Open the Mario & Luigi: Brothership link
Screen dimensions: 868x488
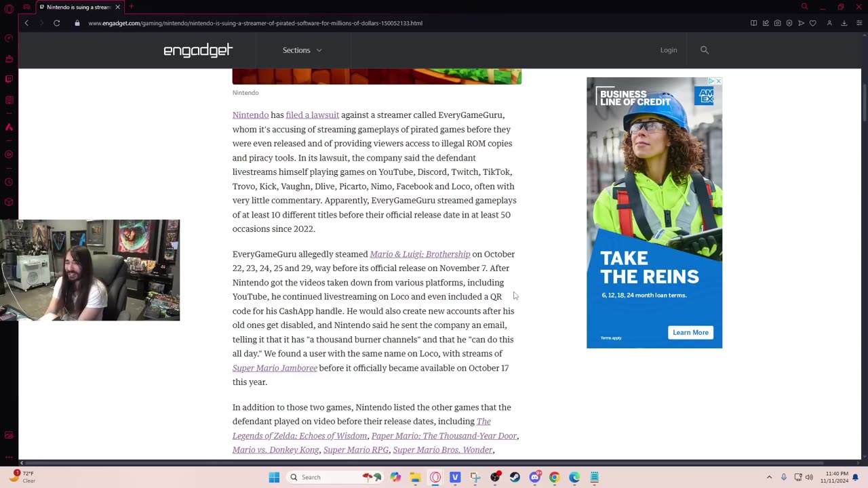(x=420, y=254)
